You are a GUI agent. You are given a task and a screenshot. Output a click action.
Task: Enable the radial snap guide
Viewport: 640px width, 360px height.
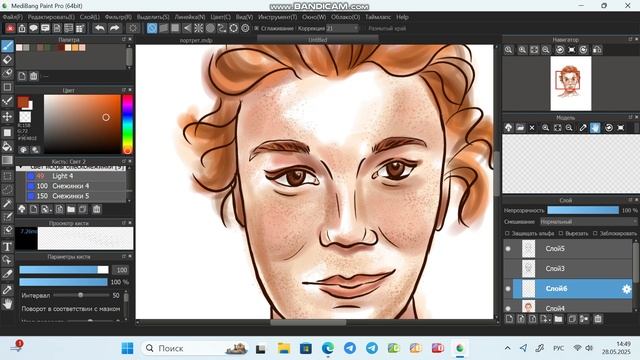(x=198, y=28)
